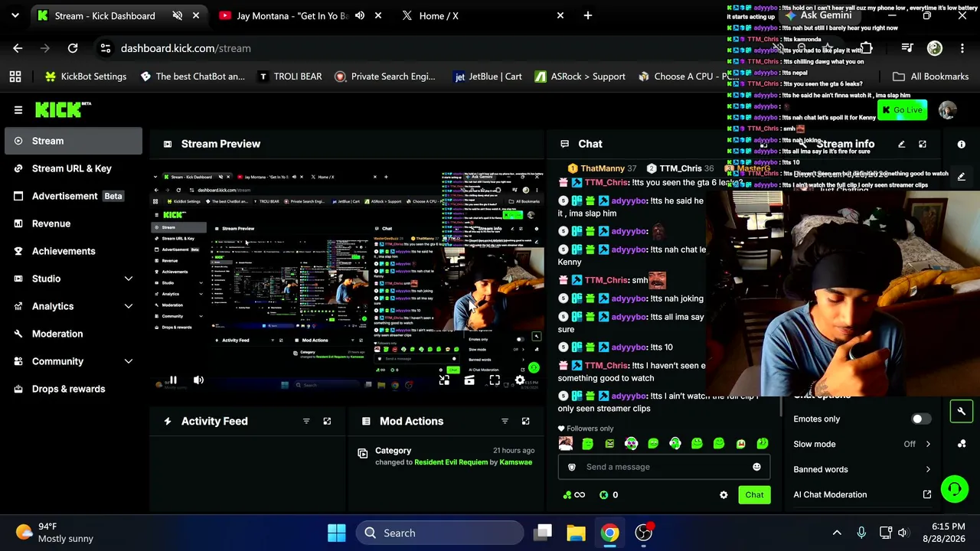Image resolution: width=980 pixels, height=551 pixels.
Task: Open File Explorer from the taskbar
Action: click(x=576, y=533)
